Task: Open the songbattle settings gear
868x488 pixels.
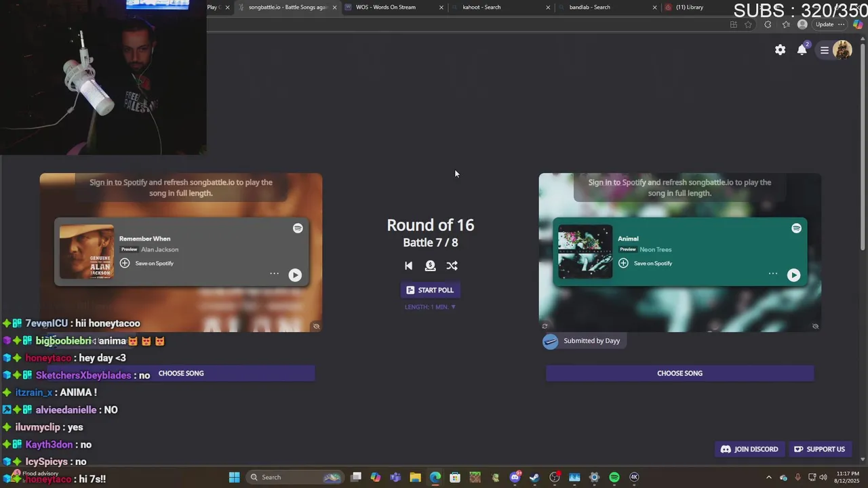Action: coord(781,49)
